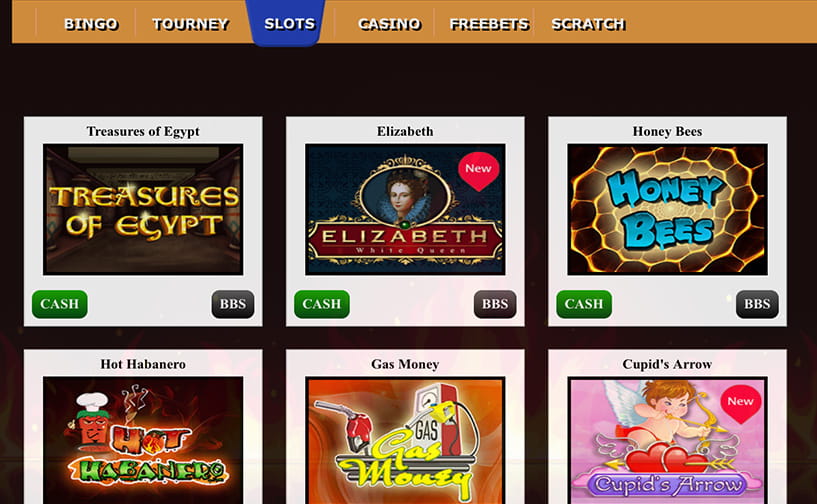Play Treasures of Egypt with CASH

[x=59, y=304]
